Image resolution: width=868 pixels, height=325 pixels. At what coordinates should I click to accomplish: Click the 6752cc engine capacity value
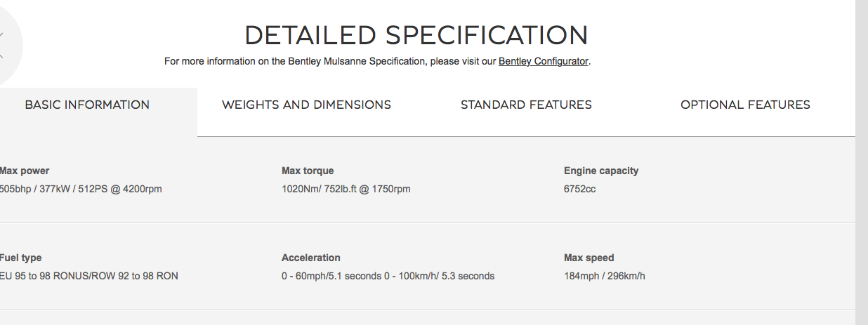click(579, 189)
